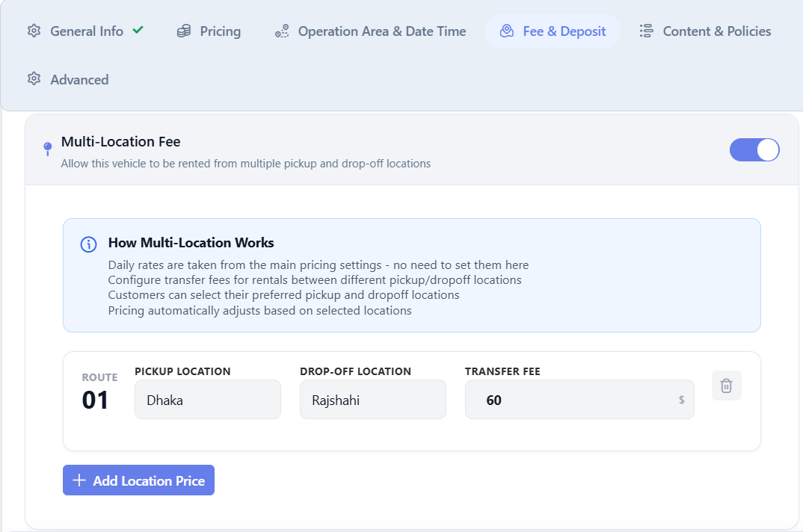Click the 'Allow this vehicle to be rented' description

coord(246,164)
